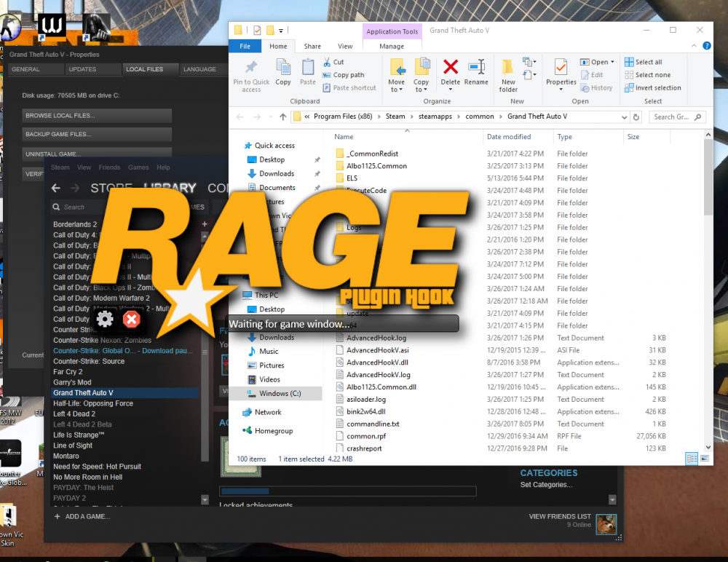Image resolution: width=728 pixels, height=562 pixels.
Task: Expand the Move to dropdown
Action: [397, 90]
